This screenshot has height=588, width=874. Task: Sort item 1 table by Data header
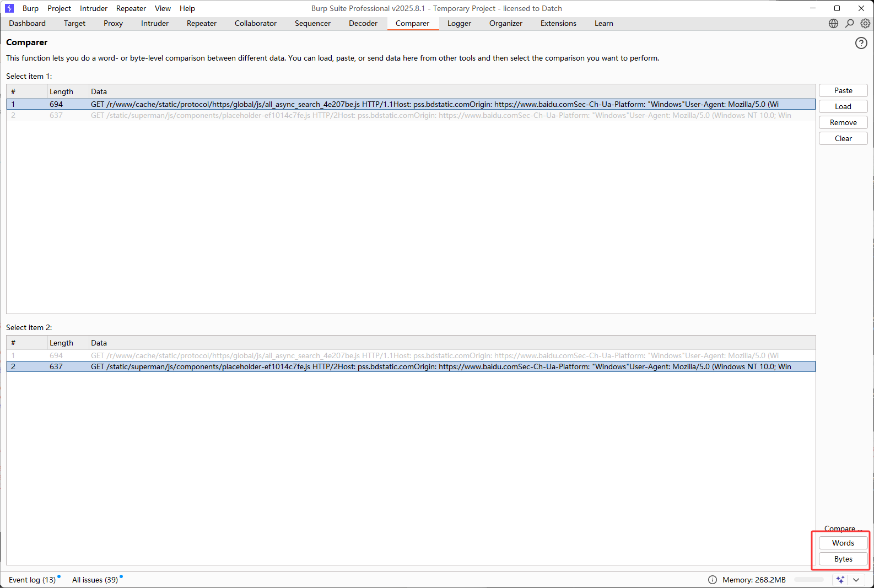pyautogui.click(x=452, y=91)
